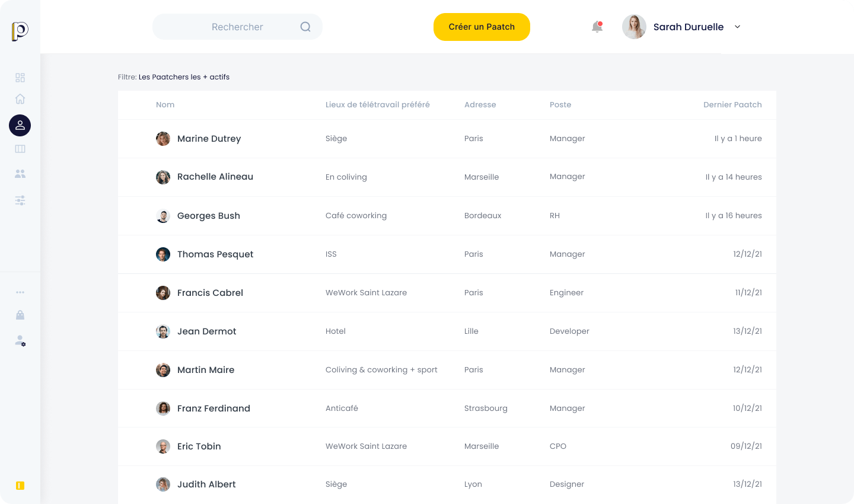Sort by the 'Nom' column header
The height and width of the screenshot is (504, 854).
point(165,104)
